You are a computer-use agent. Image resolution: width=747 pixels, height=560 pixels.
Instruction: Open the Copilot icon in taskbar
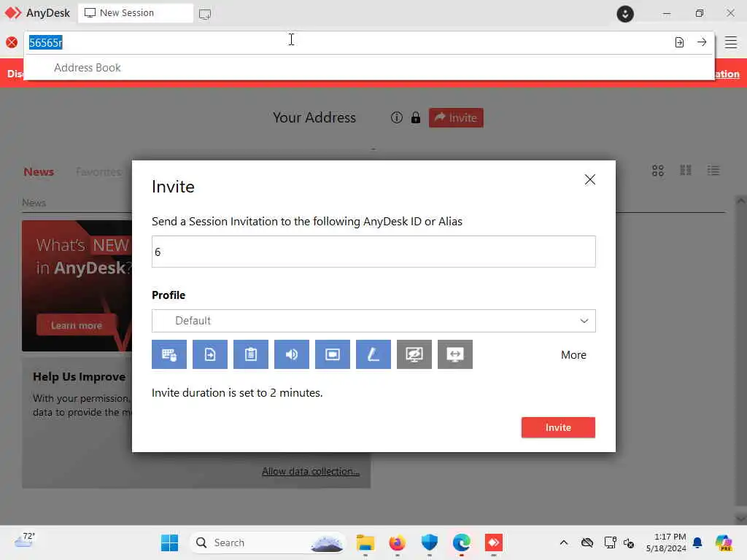[724, 542]
